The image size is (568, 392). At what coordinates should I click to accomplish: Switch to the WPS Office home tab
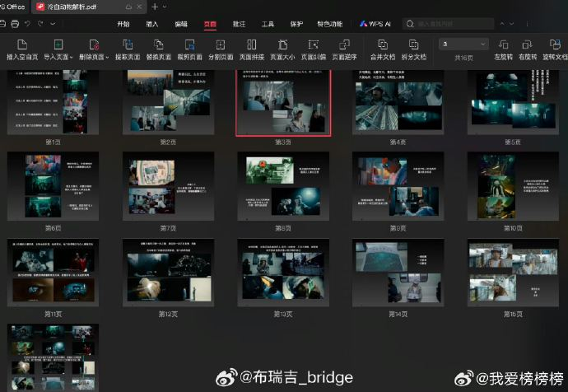click(13, 7)
